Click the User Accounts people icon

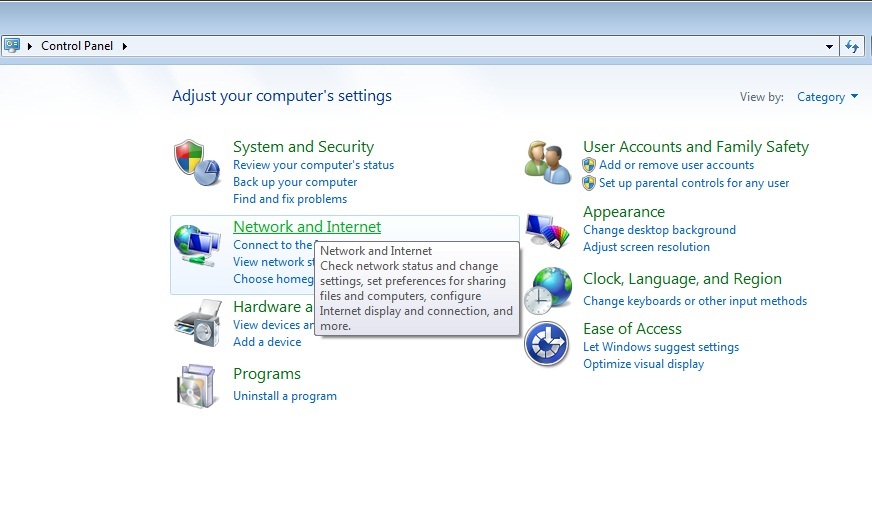pos(548,162)
